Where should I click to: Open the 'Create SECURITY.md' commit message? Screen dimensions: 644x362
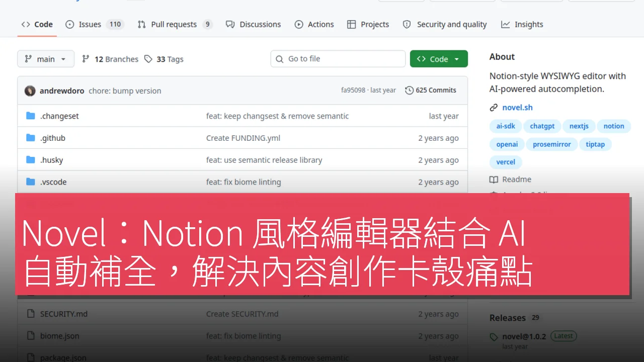(242, 314)
